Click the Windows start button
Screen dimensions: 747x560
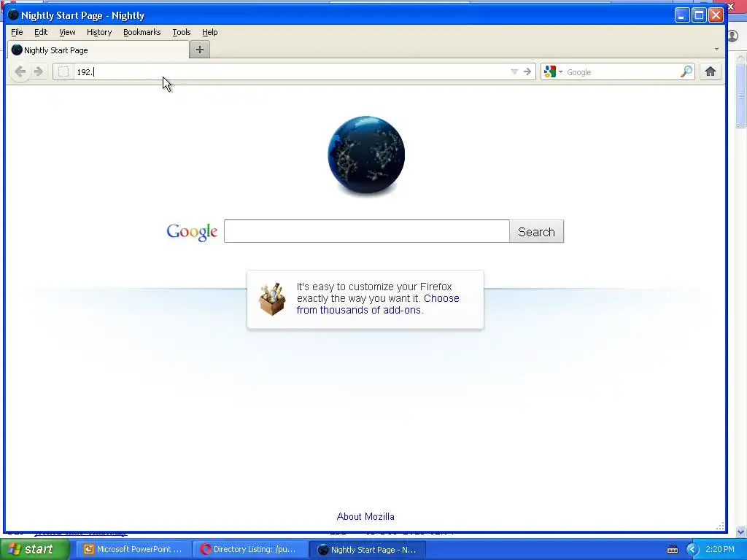click(x=34, y=549)
